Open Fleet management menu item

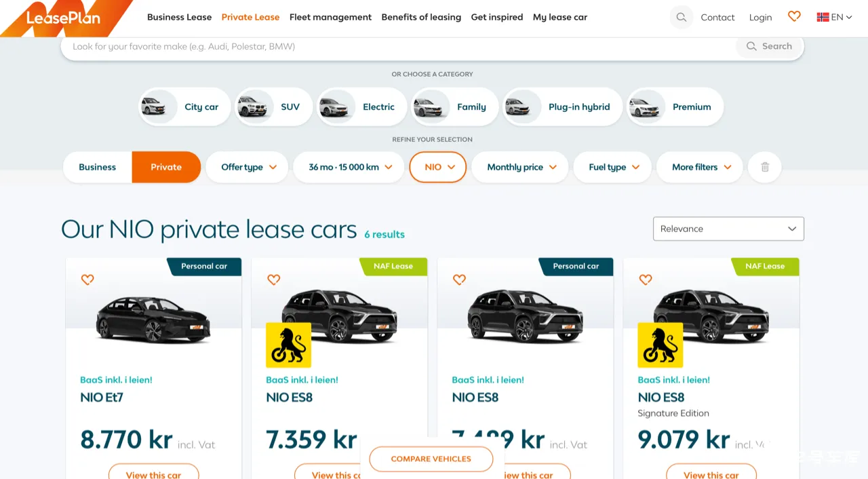pyautogui.click(x=330, y=17)
